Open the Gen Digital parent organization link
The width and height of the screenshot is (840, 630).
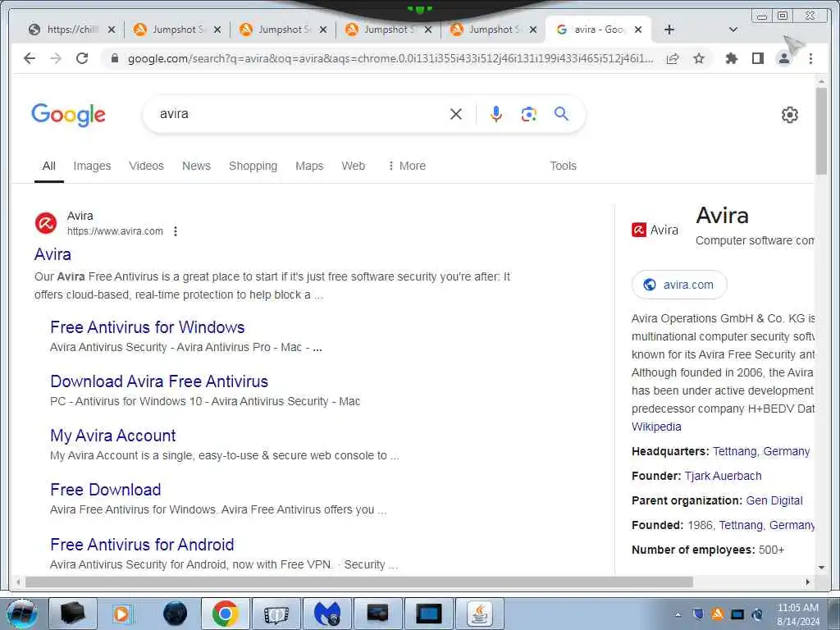[x=774, y=501]
